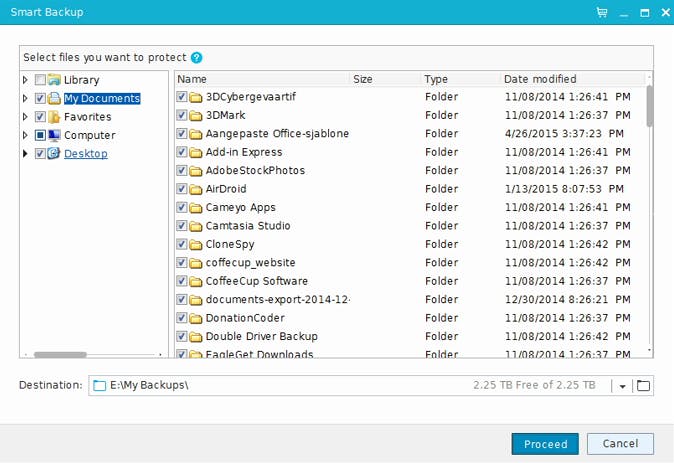Click the Cancel button

pyautogui.click(x=620, y=444)
